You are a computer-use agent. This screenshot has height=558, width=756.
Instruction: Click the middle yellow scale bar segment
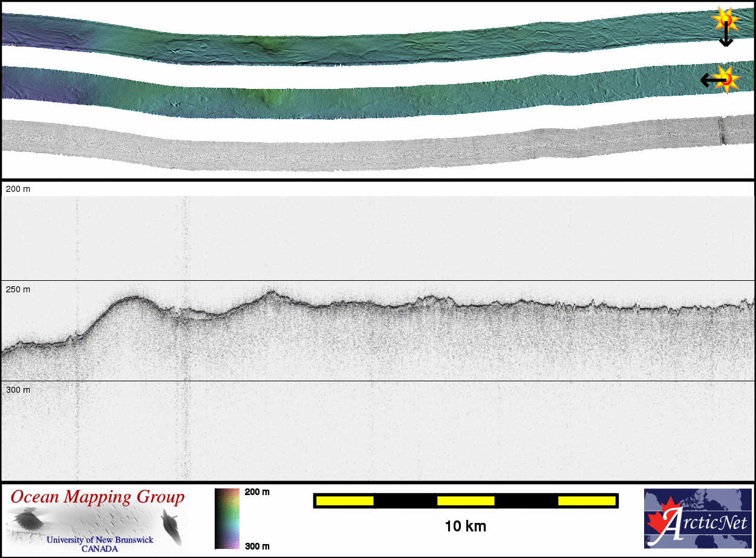click(x=466, y=501)
